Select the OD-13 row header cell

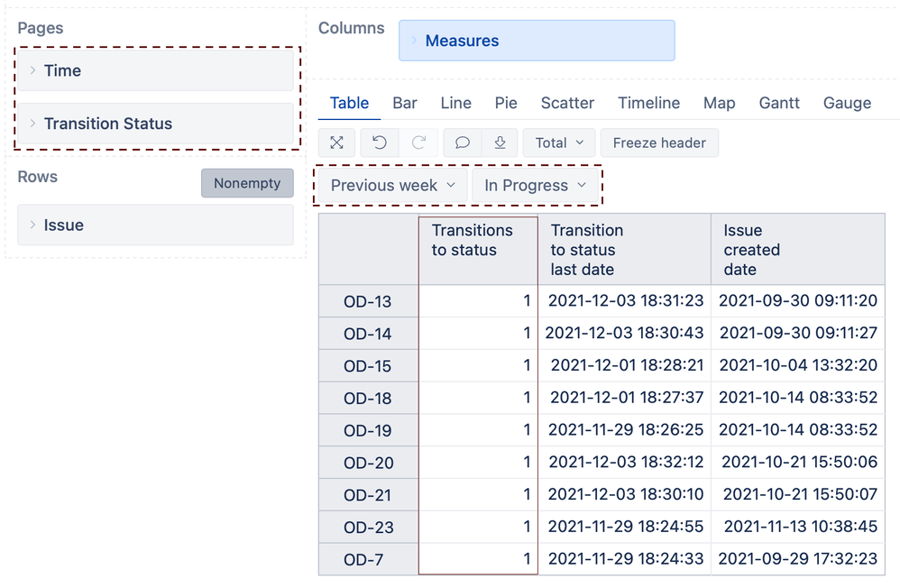point(367,300)
